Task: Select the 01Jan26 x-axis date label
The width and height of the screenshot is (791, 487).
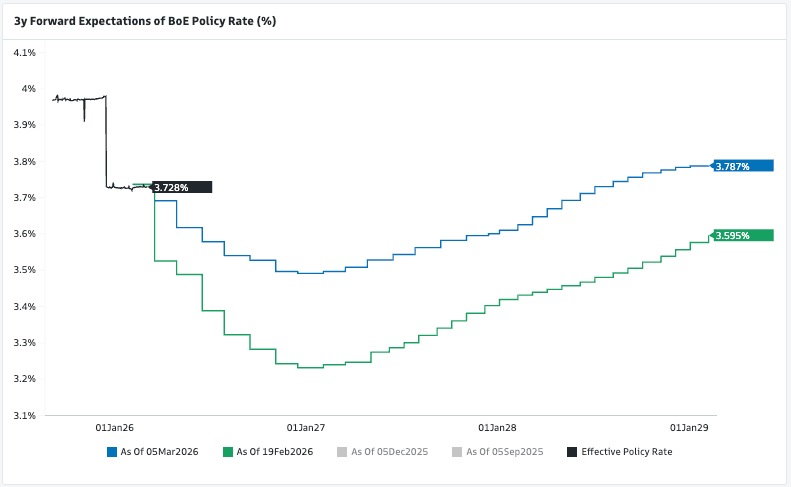Action: pos(113,427)
